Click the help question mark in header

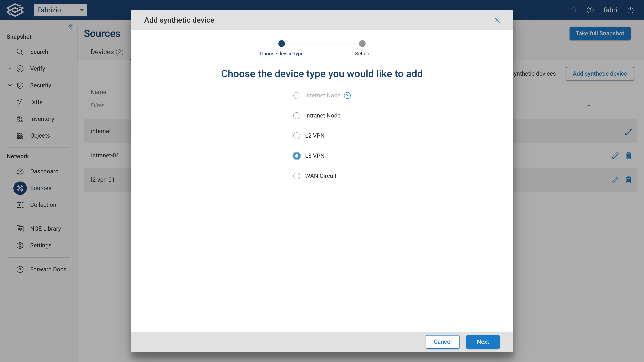(x=590, y=10)
